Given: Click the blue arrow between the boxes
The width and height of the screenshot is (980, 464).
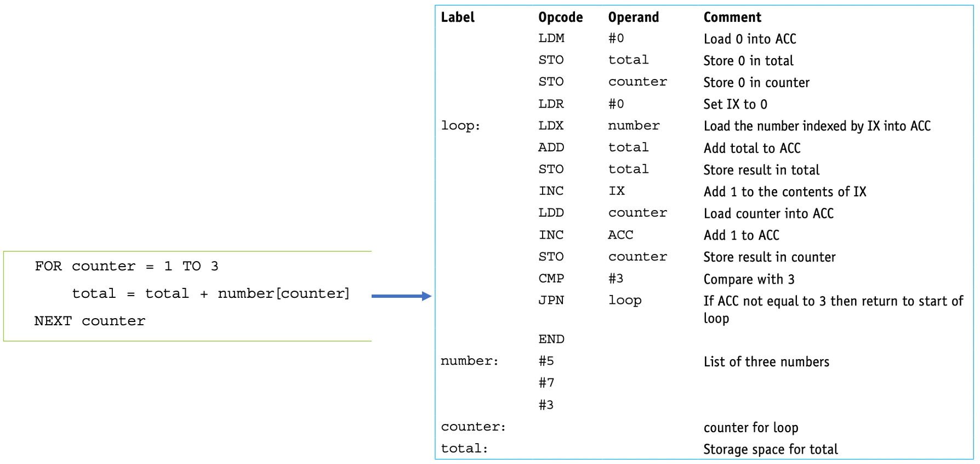Looking at the screenshot, I should [x=401, y=296].
